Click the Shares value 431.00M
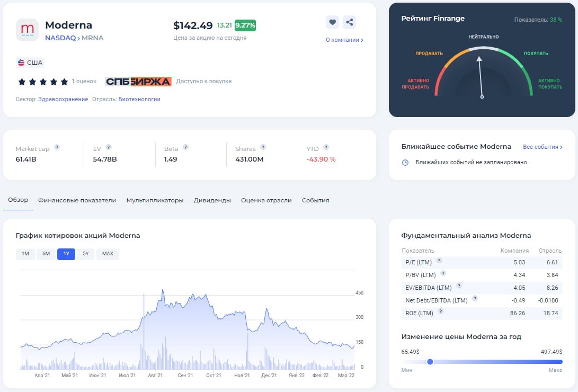The height and width of the screenshot is (392, 578). pos(249,159)
